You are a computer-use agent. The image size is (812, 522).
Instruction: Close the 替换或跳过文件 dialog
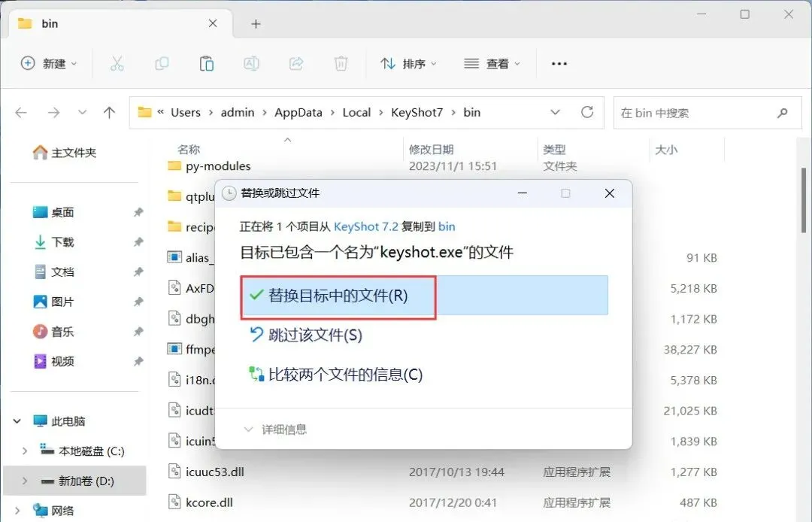click(x=610, y=193)
